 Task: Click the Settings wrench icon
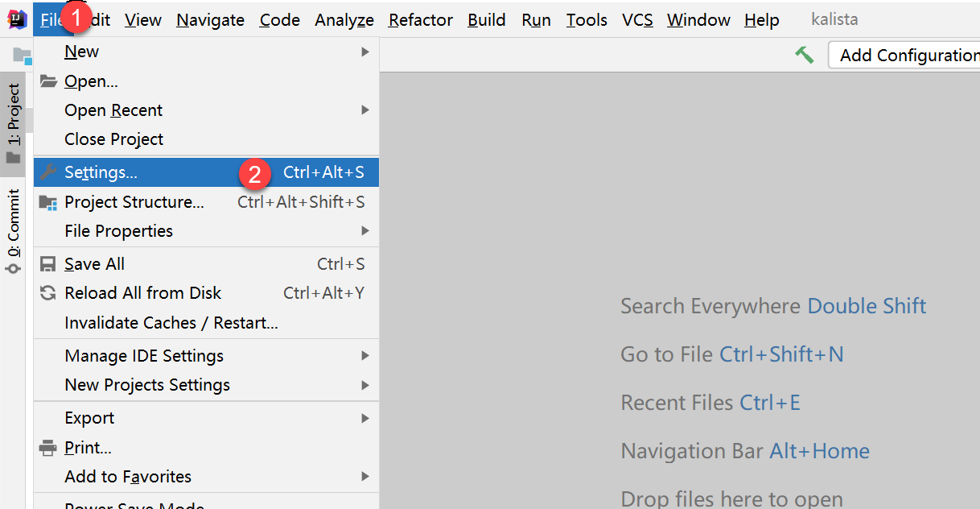pos(48,172)
